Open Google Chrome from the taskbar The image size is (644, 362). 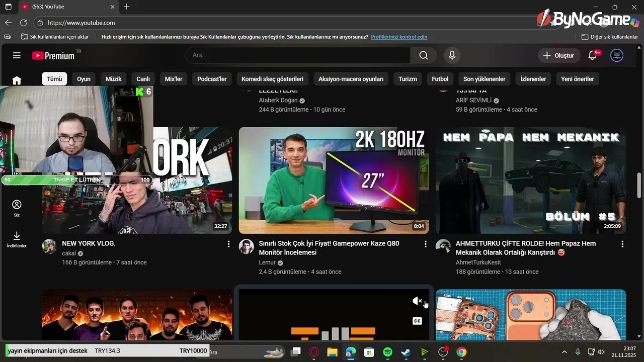[x=461, y=352]
